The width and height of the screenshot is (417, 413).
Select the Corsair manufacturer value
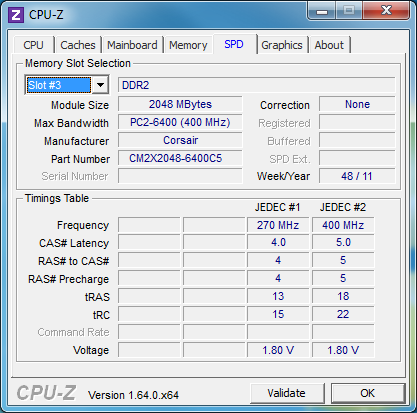tap(180, 140)
